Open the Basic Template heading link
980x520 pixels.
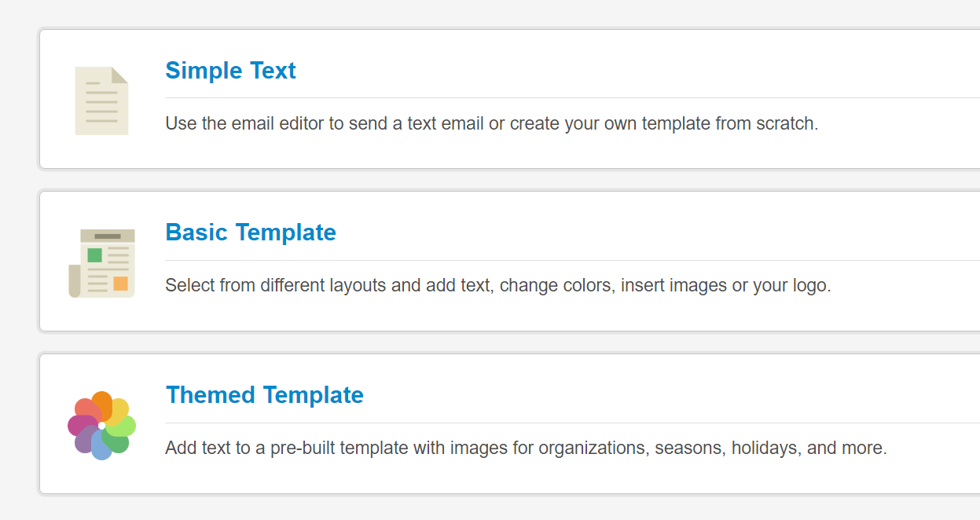click(251, 233)
